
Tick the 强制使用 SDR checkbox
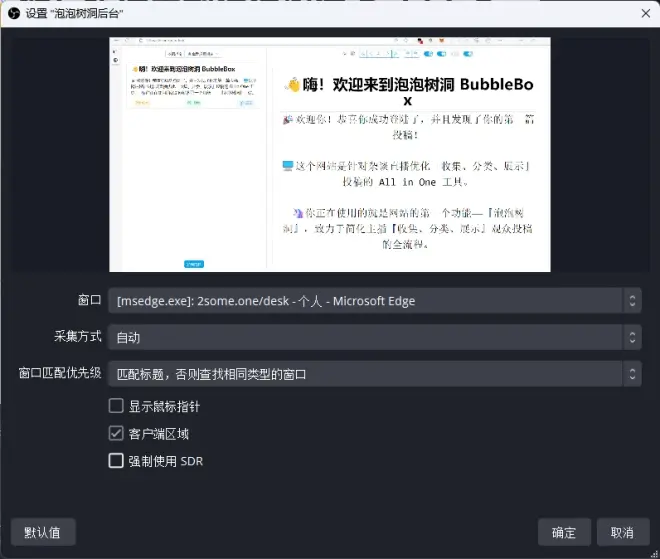pyautogui.click(x=116, y=461)
